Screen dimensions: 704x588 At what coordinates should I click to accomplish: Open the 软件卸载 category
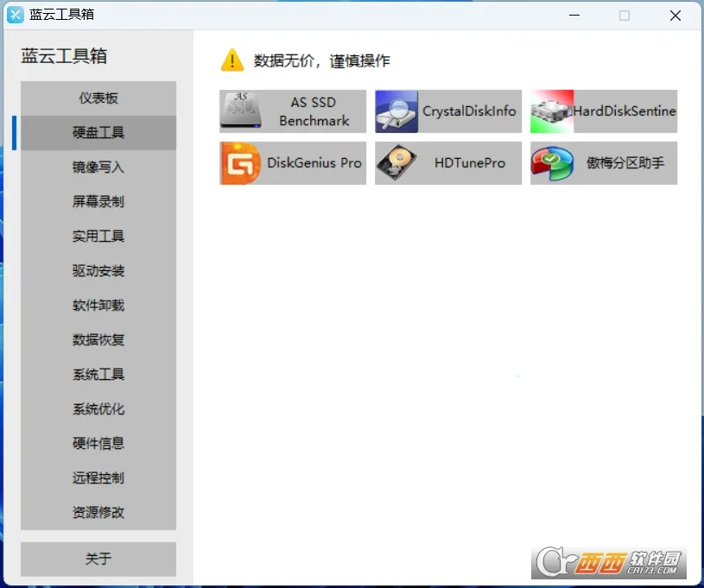coord(98,306)
